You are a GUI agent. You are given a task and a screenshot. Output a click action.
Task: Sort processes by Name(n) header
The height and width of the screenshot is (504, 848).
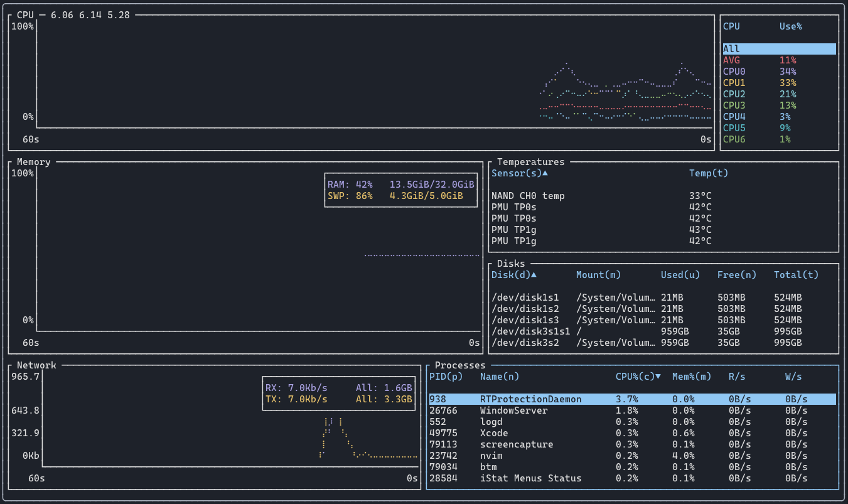[500, 377]
